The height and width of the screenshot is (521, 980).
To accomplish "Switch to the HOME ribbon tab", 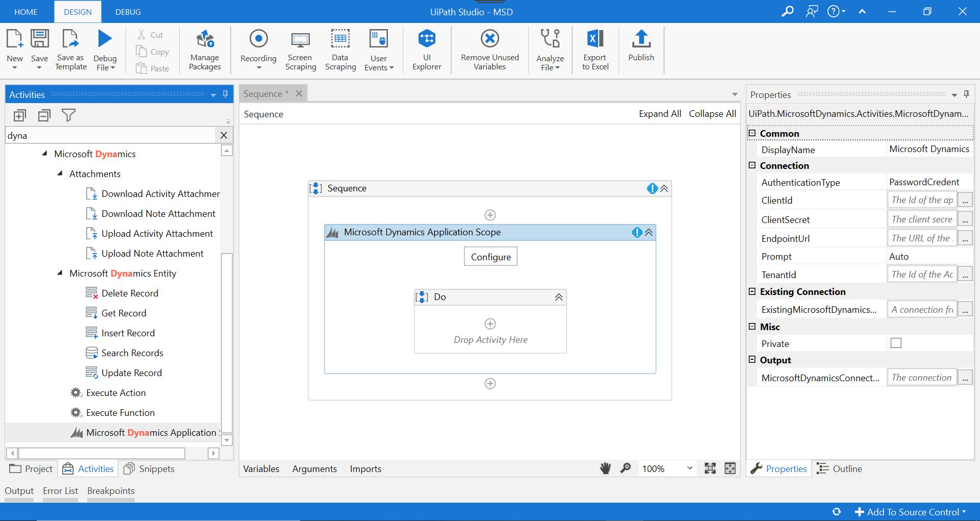I will (x=26, y=12).
